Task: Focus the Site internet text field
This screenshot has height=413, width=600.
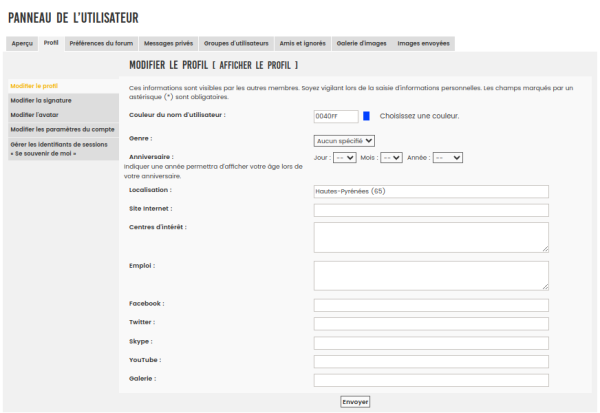Action: pos(431,210)
